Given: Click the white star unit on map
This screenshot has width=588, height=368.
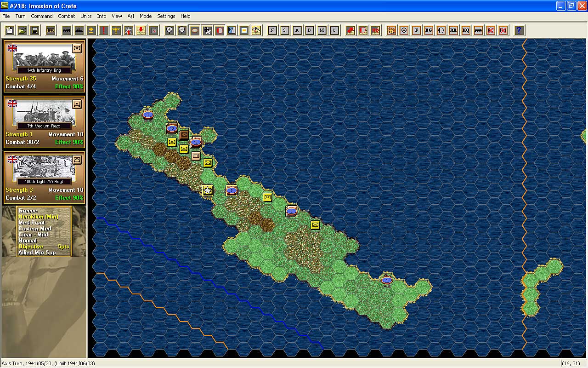Looking at the screenshot, I should [x=208, y=190].
